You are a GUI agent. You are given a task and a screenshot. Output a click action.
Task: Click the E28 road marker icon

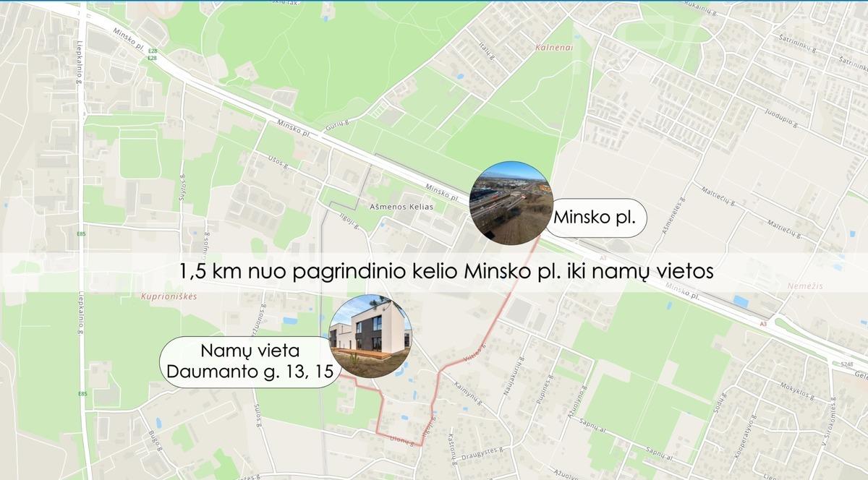tap(153, 51)
